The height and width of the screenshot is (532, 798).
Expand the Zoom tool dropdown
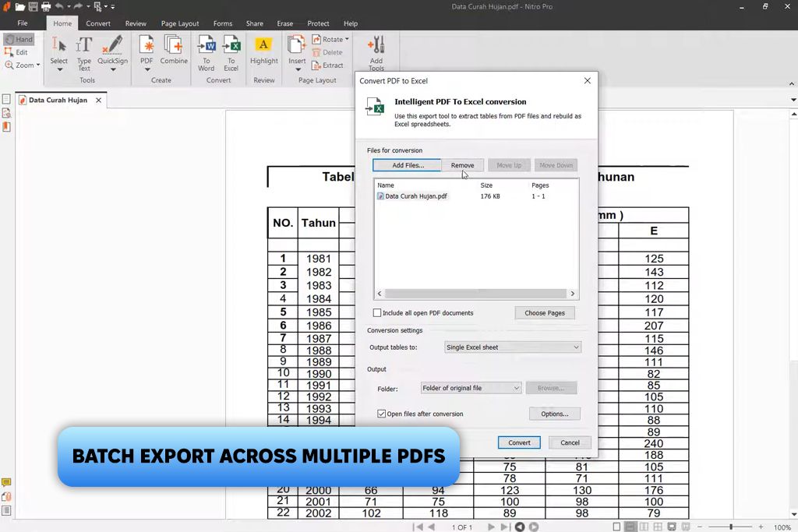[38, 65]
